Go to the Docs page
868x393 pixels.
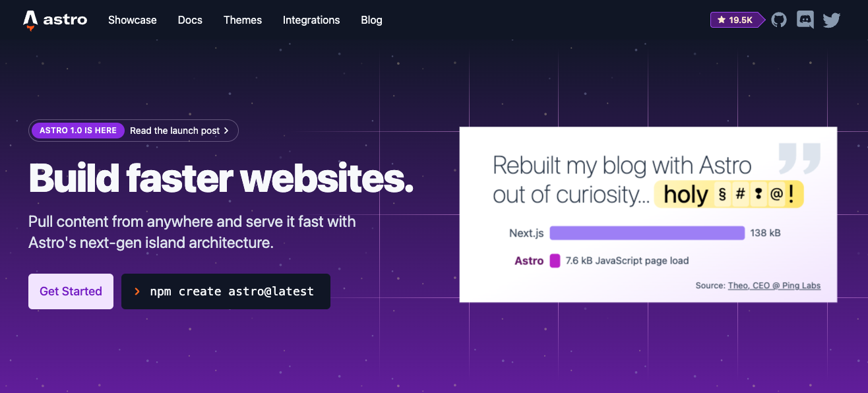[x=190, y=20]
